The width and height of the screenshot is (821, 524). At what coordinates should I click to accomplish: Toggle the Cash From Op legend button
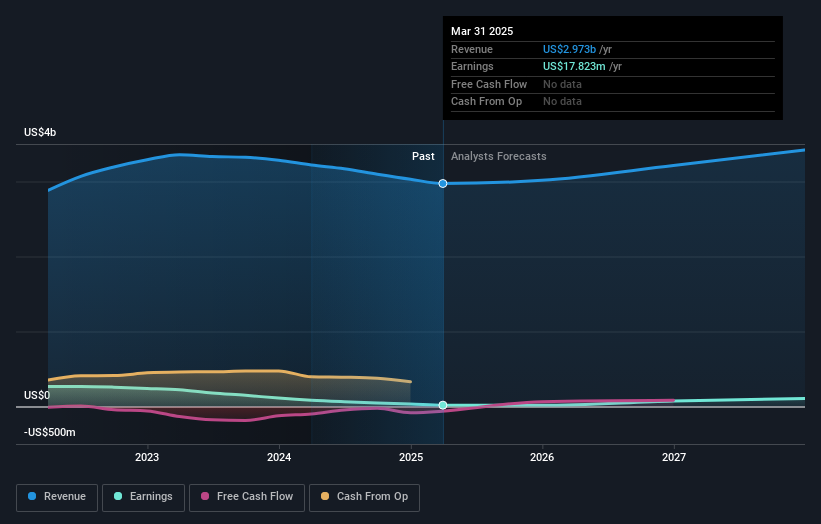pyautogui.click(x=364, y=497)
